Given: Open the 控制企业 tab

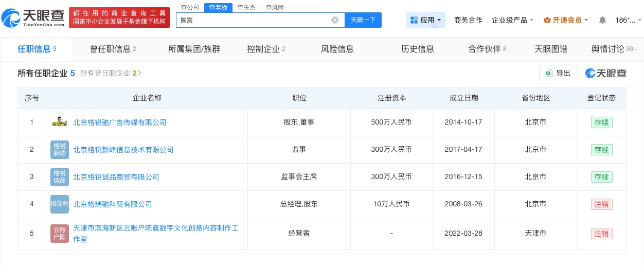Looking at the screenshot, I should [x=266, y=49].
